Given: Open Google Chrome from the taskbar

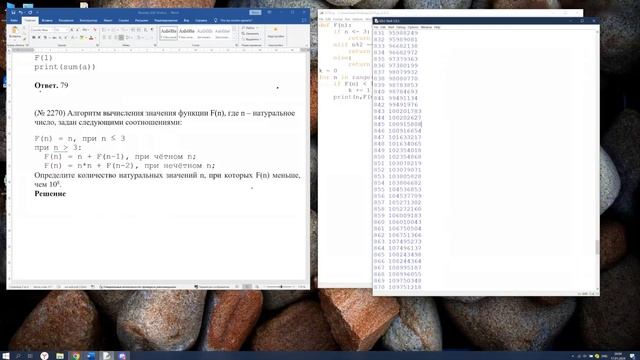Looking at the screenshot, I should click(x=76, y=356).
